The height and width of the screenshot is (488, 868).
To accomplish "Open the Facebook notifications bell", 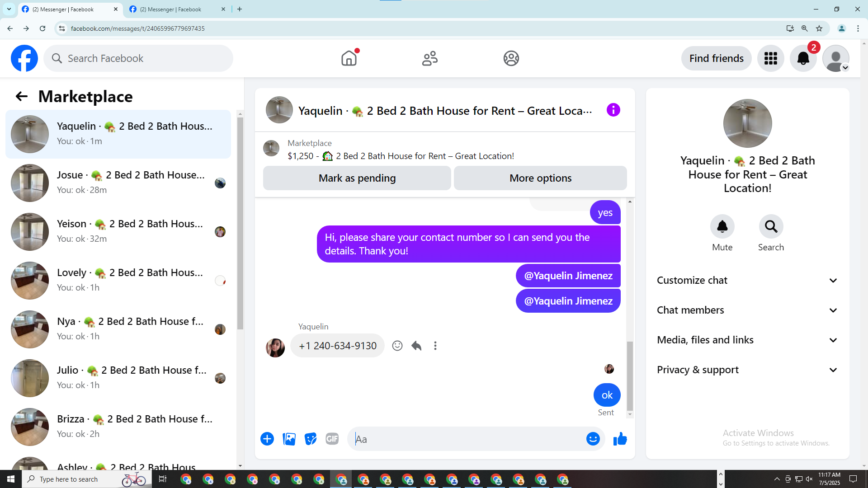I will pos(803,58).
